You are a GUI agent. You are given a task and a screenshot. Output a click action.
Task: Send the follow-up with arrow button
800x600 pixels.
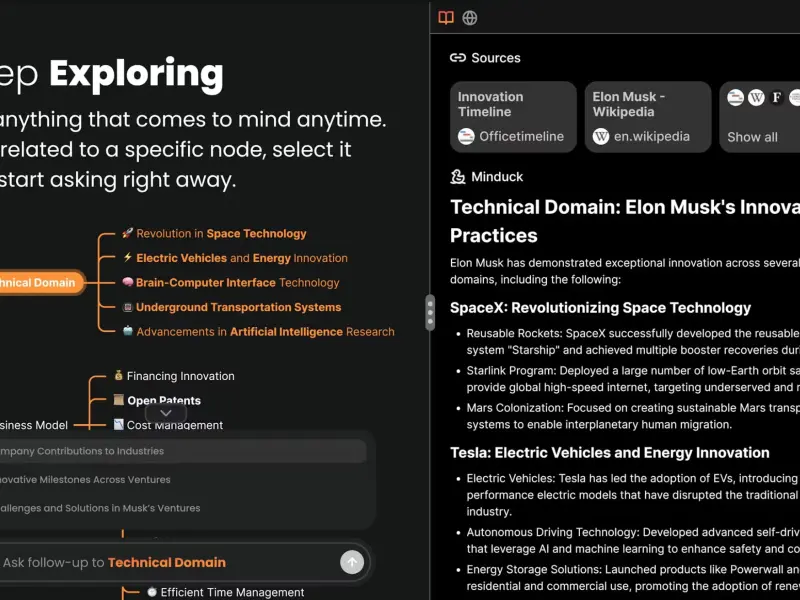pyautogui.click(x=352, y=562)
